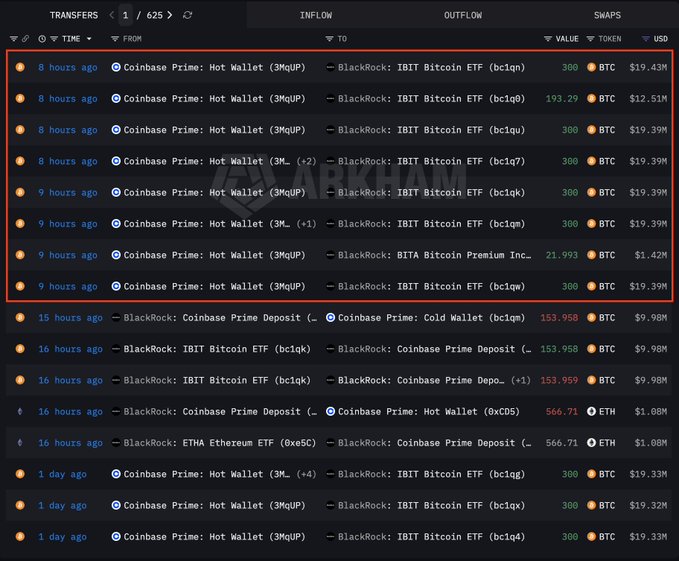The width and height of the screenshot is (679, 561).
Task: Click BlackRock logo beside BITA Bitcoin Premium
Action: [330, 255]
